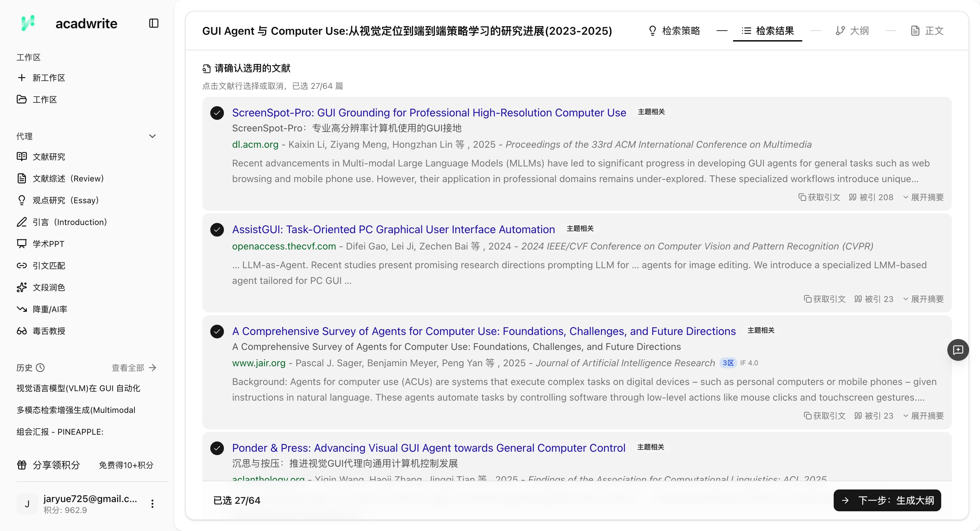Switch to the 检索策略 step tab
This screenshot has width=980, height=531.
pos(674,31)
